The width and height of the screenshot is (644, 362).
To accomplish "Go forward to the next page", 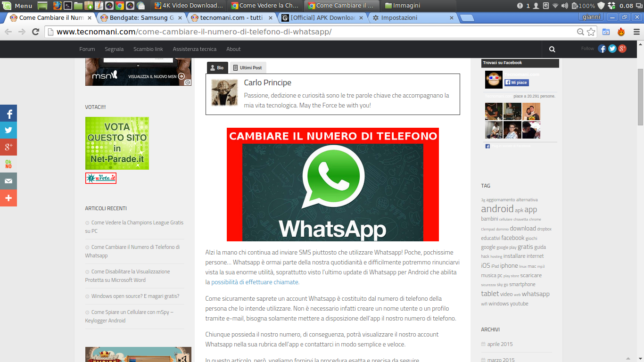I will pos(22,32).
